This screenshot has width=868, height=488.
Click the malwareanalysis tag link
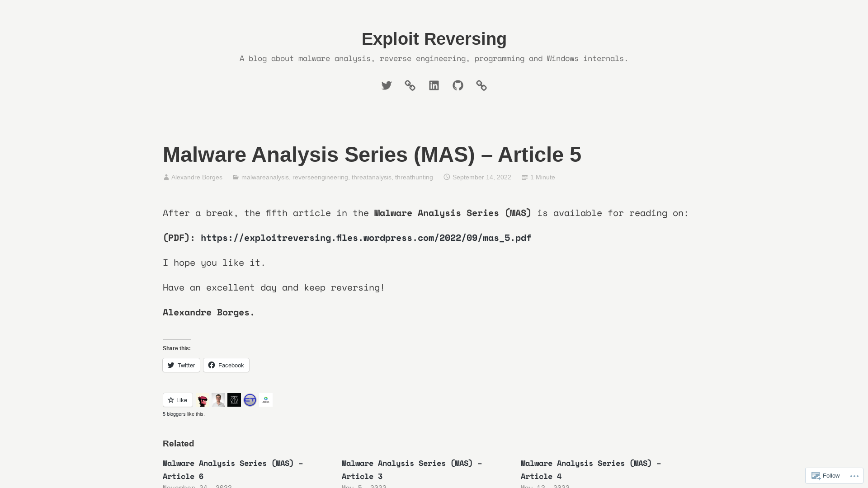(x=264, y=177)
